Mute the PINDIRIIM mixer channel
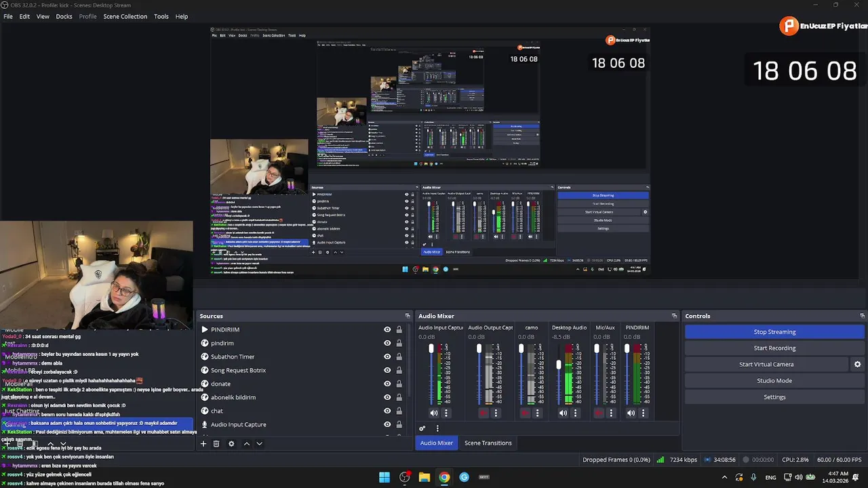 [631, 413]
